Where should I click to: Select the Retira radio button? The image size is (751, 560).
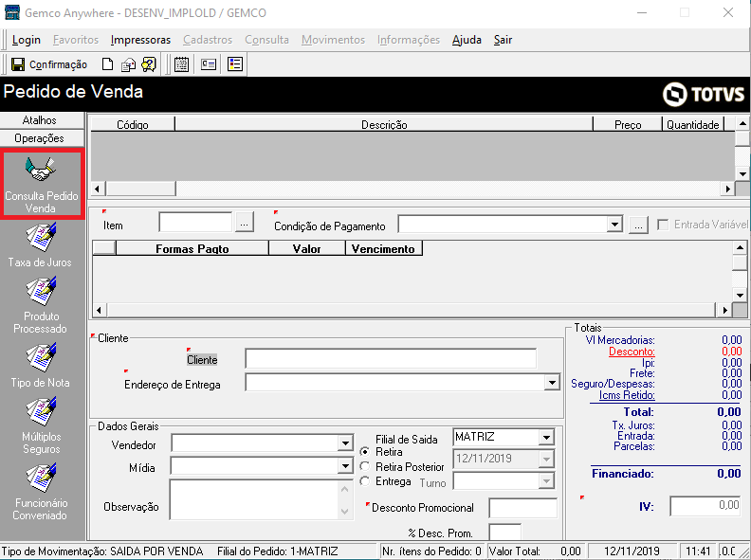point(364,452)
